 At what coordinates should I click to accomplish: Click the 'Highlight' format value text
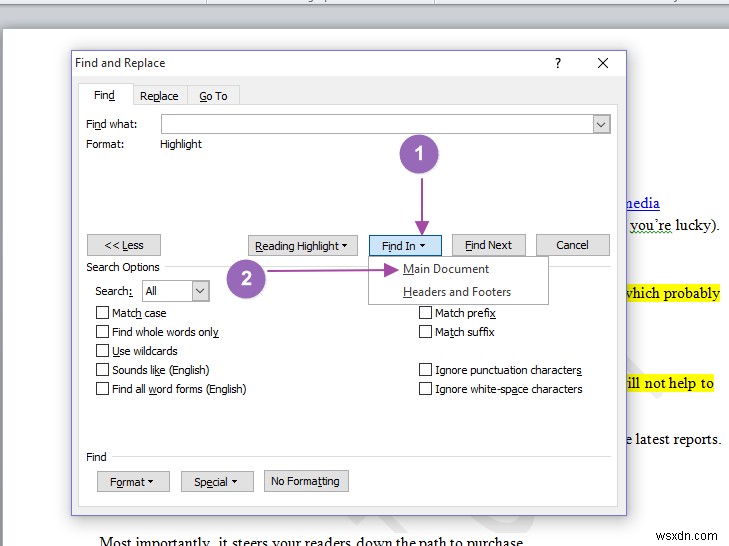(x=181, y=144)
